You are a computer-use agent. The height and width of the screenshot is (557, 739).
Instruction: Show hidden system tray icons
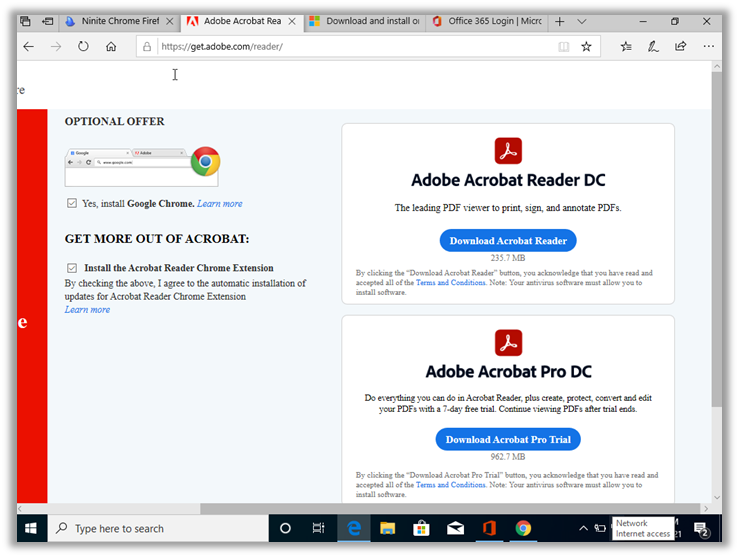pos(583,528)
